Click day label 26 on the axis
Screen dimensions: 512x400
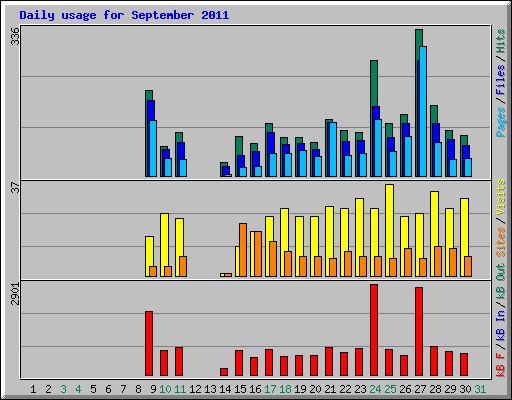(x=405, y=389)
